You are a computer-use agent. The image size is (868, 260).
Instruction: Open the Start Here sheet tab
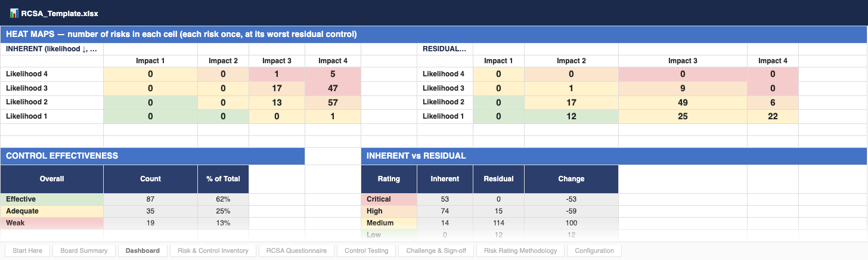pyautogui.click(x=27, y=250)
